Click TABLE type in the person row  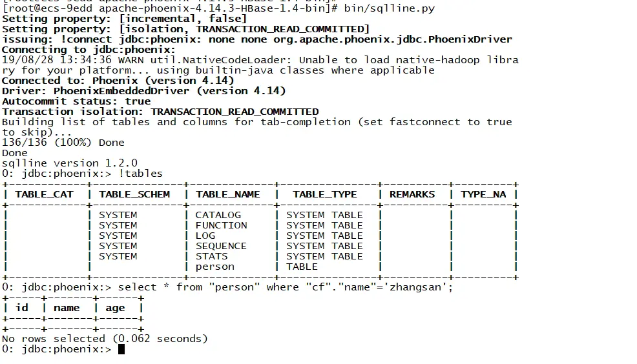click(x=302, y=267)
